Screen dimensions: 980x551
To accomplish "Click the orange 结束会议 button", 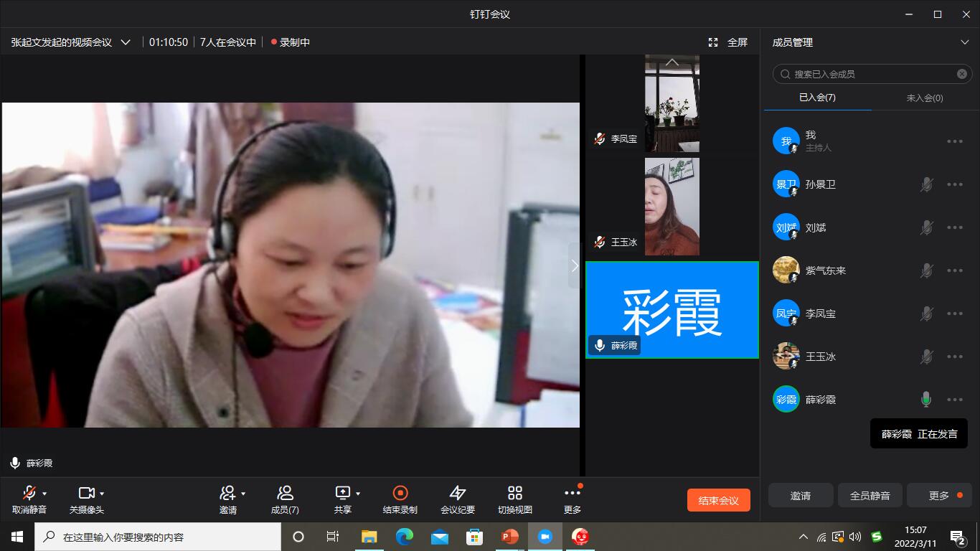I will point(719,500).
